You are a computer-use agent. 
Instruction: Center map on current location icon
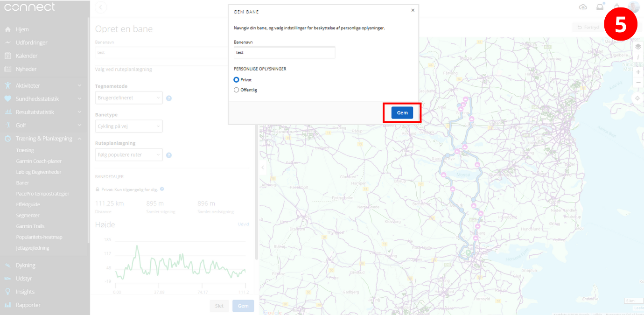click(637, 98)
